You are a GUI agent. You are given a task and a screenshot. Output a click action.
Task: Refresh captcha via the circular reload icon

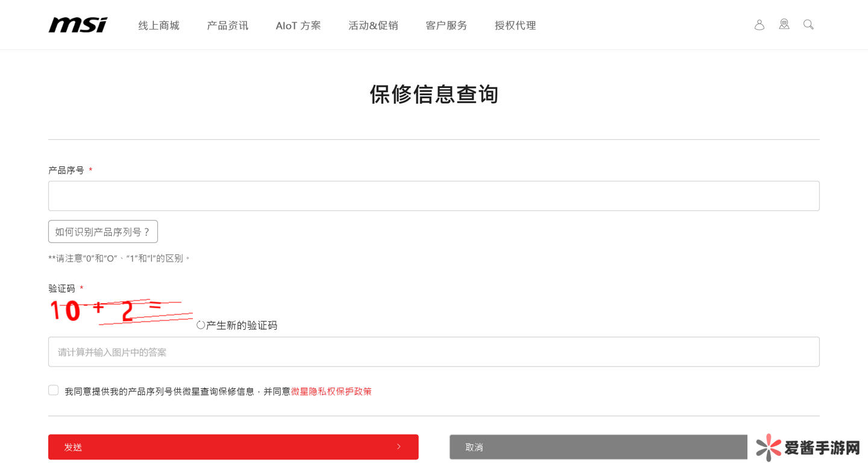(x=201, y=325)
